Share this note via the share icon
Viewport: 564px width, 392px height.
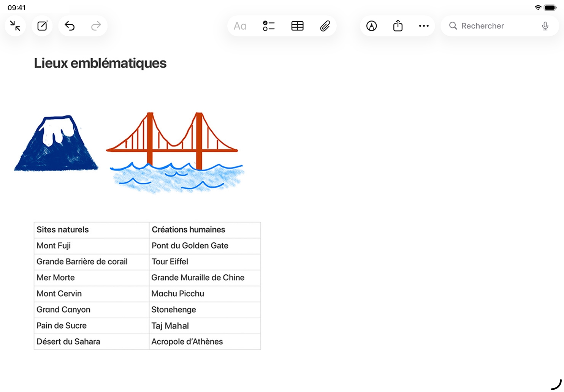pos(398,26)
